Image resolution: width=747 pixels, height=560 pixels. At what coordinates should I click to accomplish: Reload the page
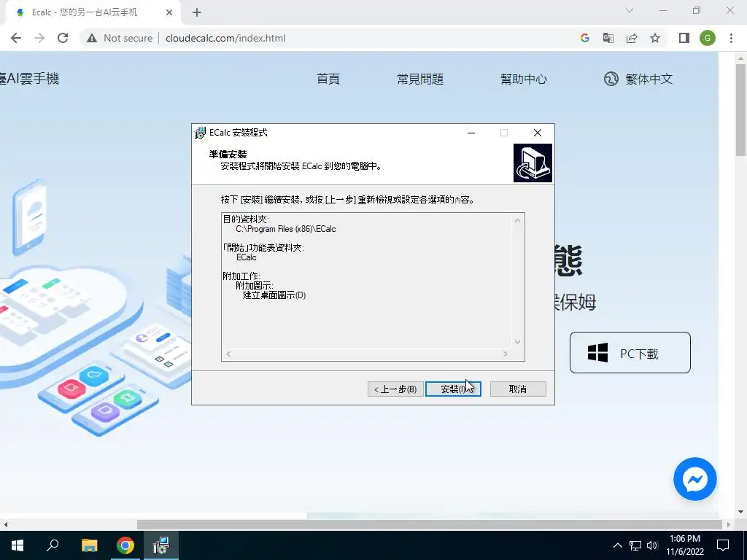(x=63, y=38)
